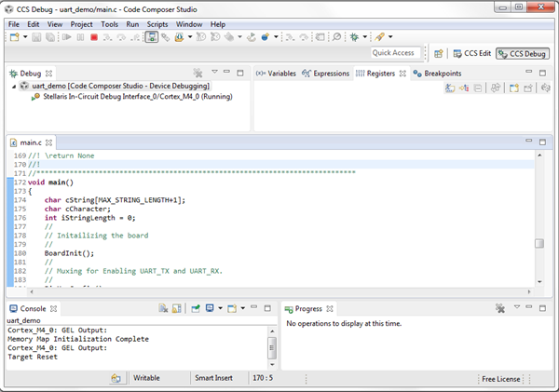The image size is (559, 392).
Task: Click the Save icon in toolbar
Action: pos(36,37)
